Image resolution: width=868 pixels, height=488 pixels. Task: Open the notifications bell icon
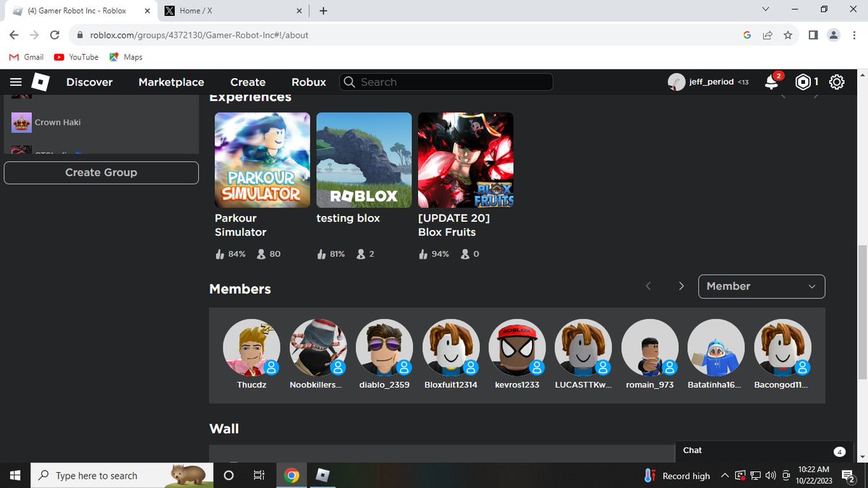(x=772, y=82)
